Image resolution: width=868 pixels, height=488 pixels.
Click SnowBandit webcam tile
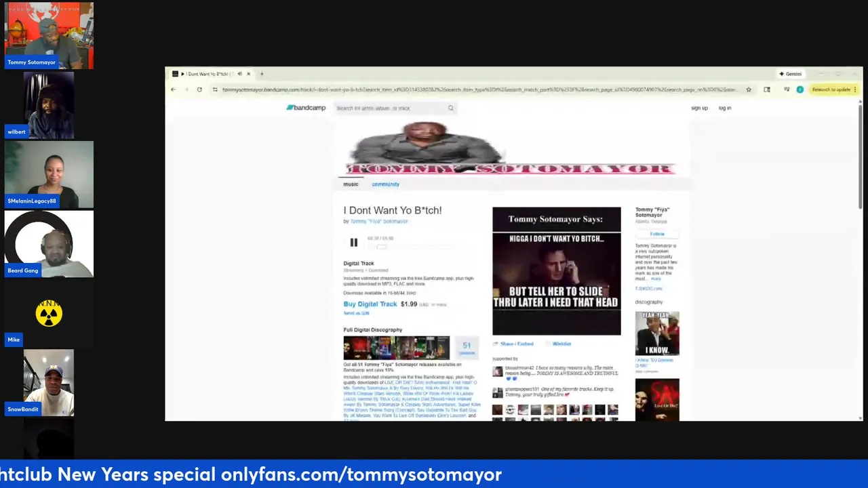(x=49, y=383)
